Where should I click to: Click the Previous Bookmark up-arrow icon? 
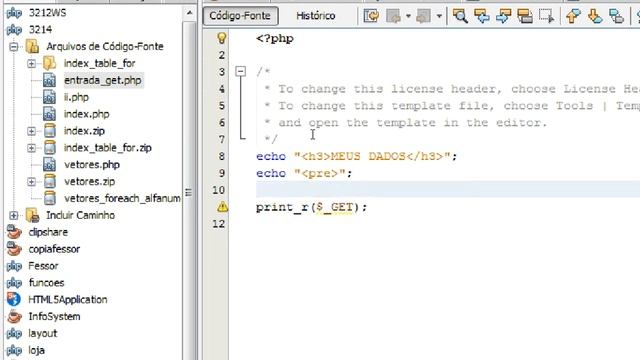(x=573, y=16)
